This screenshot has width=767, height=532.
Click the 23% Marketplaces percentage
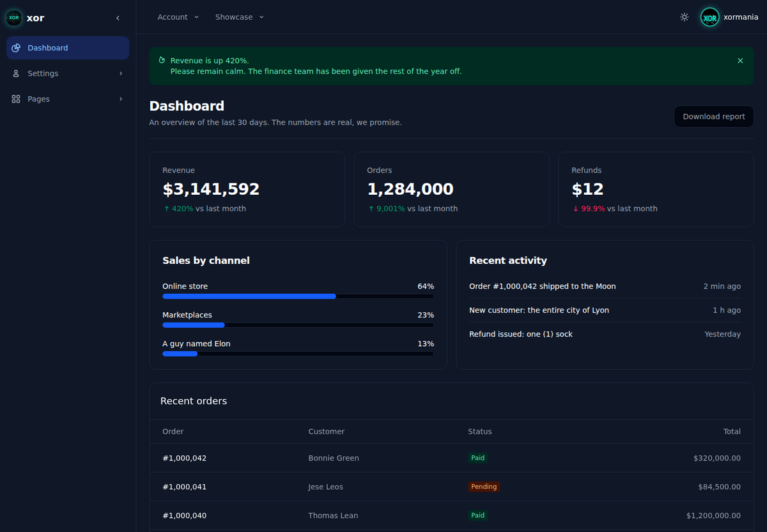click(426, 315)
